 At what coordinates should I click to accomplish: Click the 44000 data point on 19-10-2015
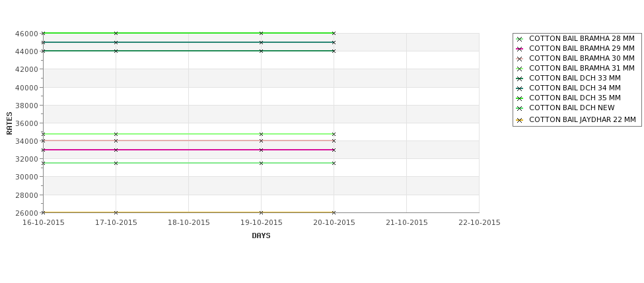click(x=261, y=51)
